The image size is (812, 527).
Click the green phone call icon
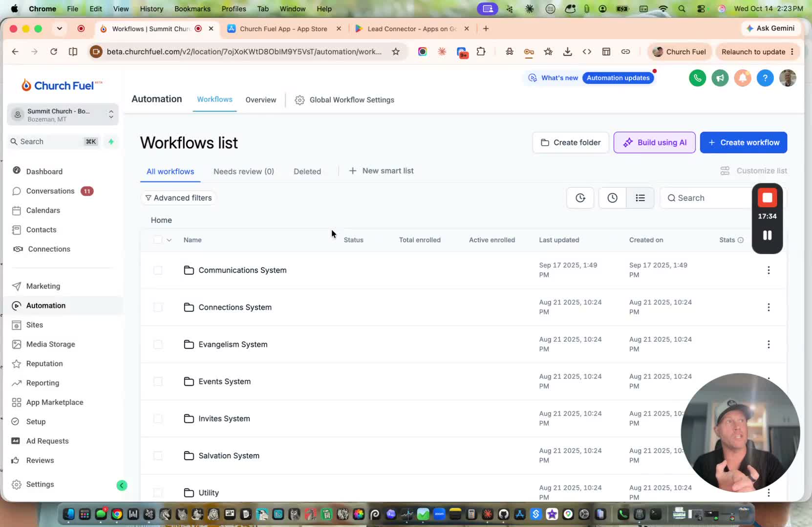pos(697,78)
